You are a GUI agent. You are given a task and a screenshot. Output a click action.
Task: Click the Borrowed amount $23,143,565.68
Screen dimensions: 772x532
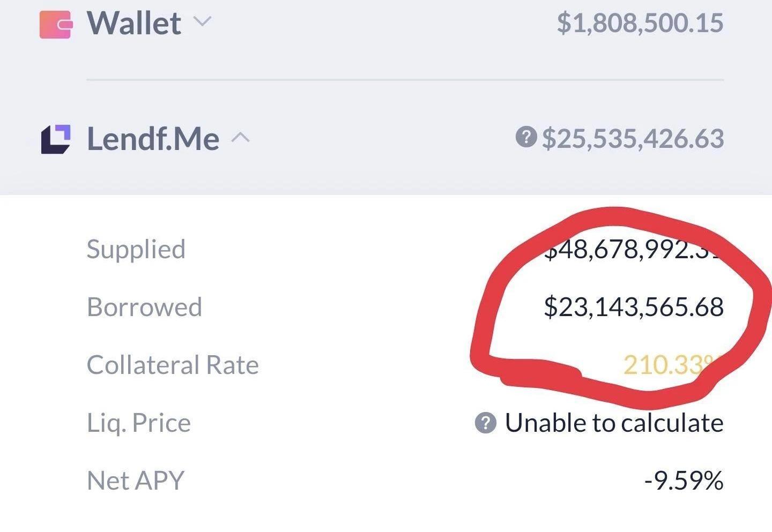pyautogui.click(x=634, y=307)
